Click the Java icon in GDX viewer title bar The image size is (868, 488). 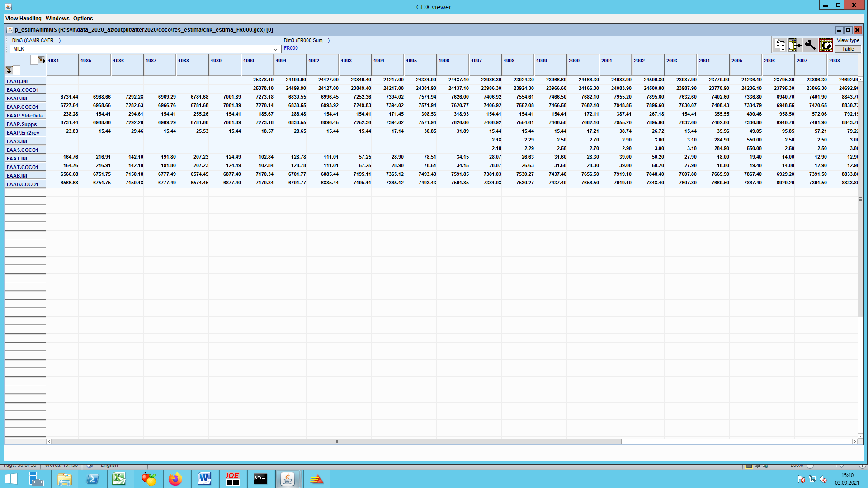click(x=8, y=7)
